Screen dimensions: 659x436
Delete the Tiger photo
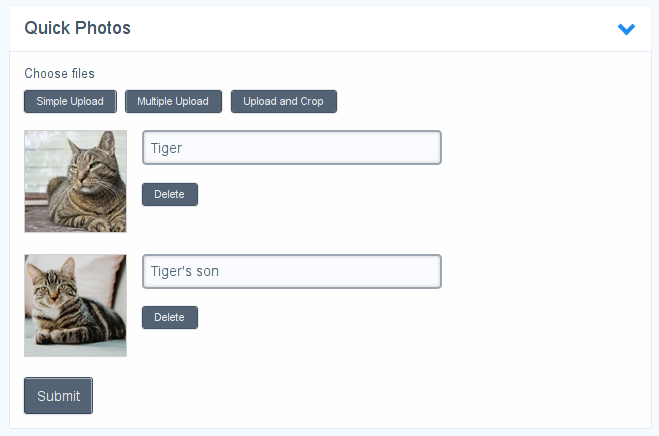pyautogui.click(x=170, y=194)
